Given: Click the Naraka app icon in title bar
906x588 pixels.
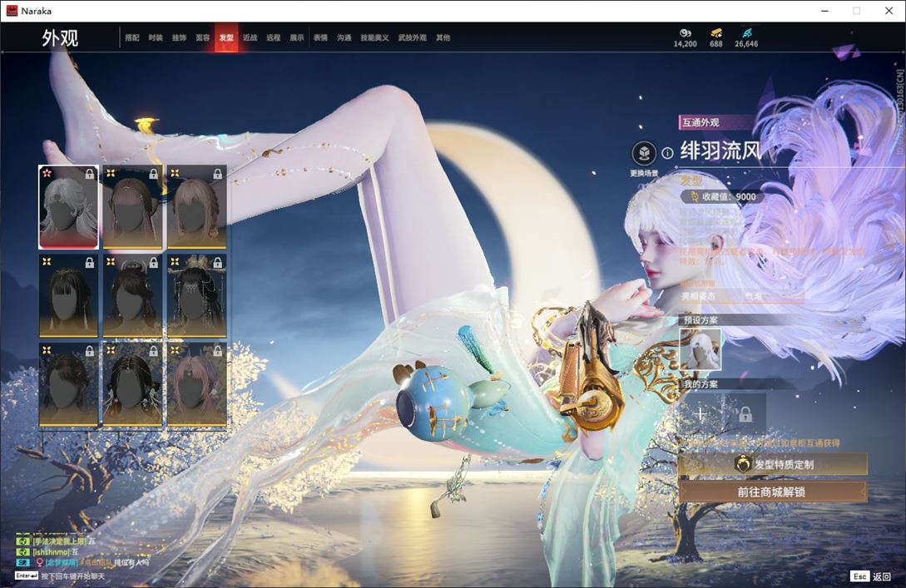Looking at the screenshot, I should point(12,10).
